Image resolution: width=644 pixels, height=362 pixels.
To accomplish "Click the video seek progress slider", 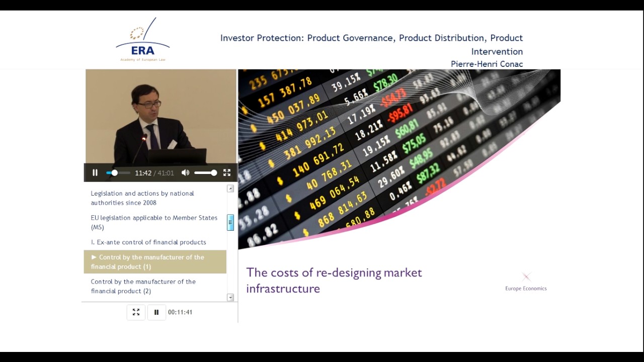I will (118, 172).
